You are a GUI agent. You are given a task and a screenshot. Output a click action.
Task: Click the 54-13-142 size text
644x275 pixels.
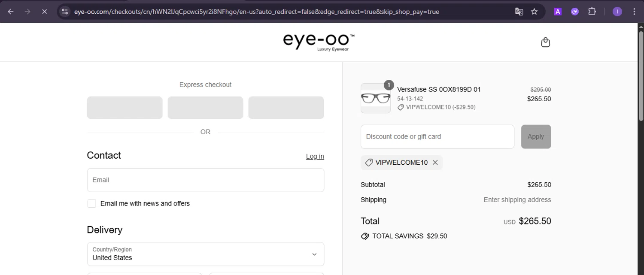click(410, 99)
